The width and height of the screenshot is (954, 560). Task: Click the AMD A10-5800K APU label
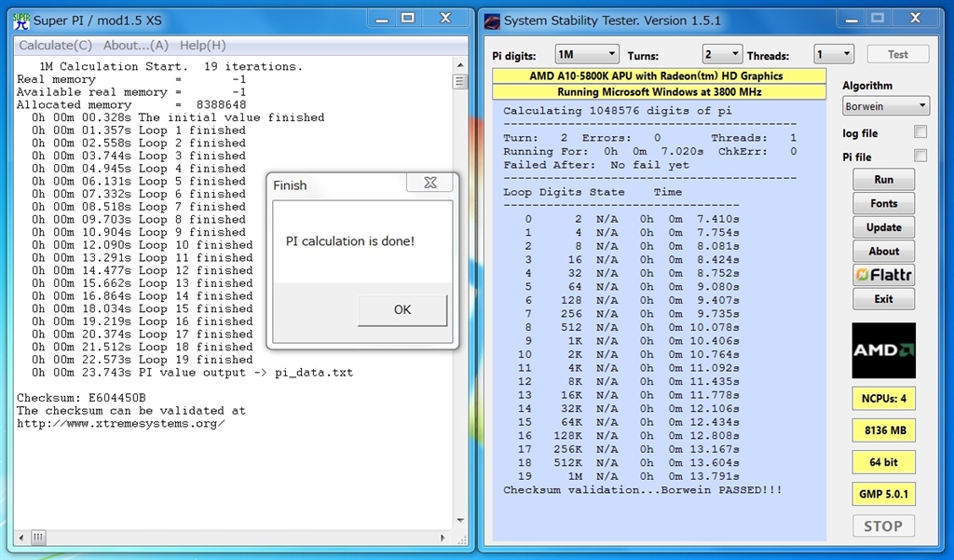(659, 76)
